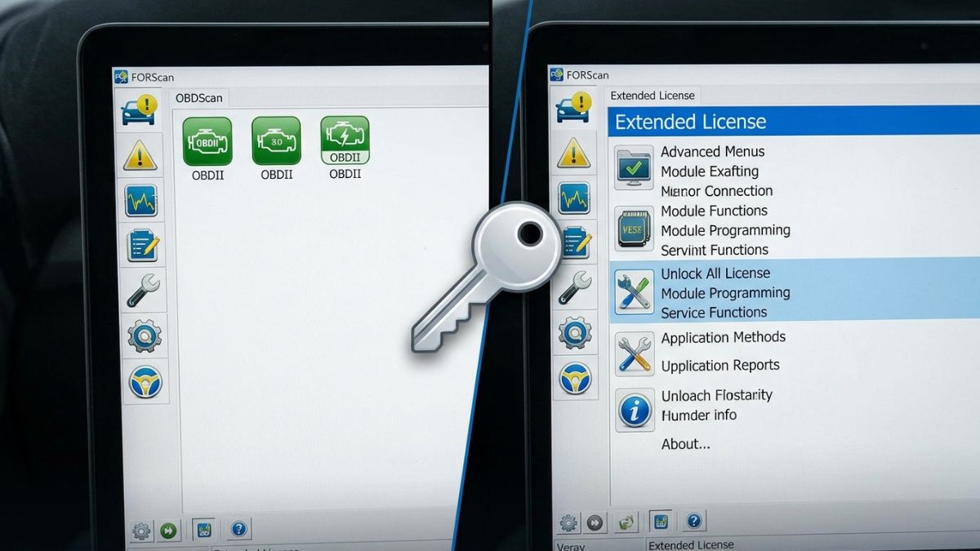This screenshot has height=551, width=980.
Task: Click the crossed tools icon beside Unlock All License
Action: pos(635,291)
